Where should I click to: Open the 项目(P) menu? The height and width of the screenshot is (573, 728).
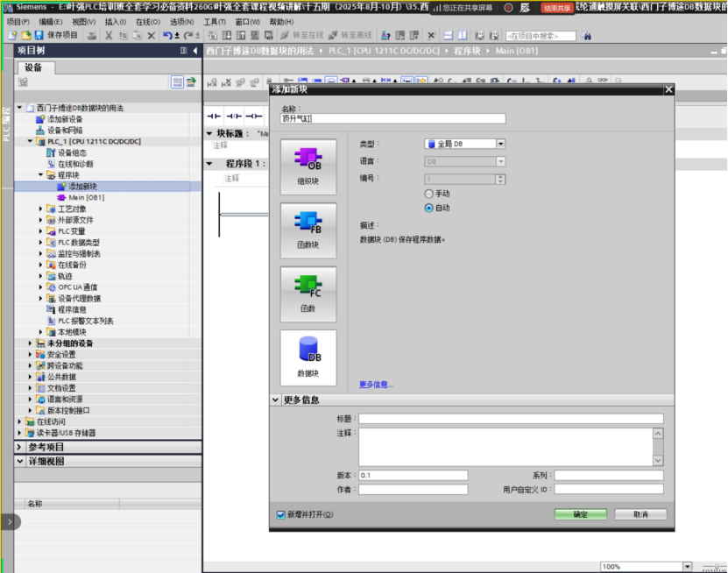(x=18, y=22)
